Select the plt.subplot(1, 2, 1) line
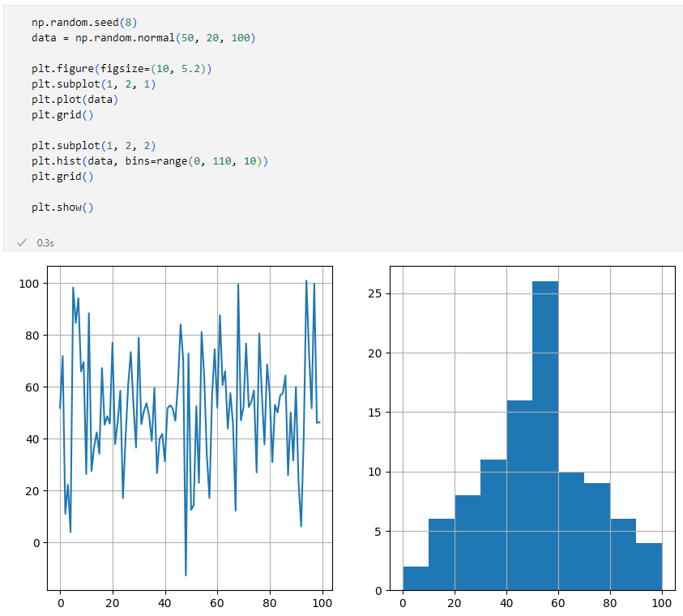The width and height of the screenshot is (683, 616). (x=93, y=84)
